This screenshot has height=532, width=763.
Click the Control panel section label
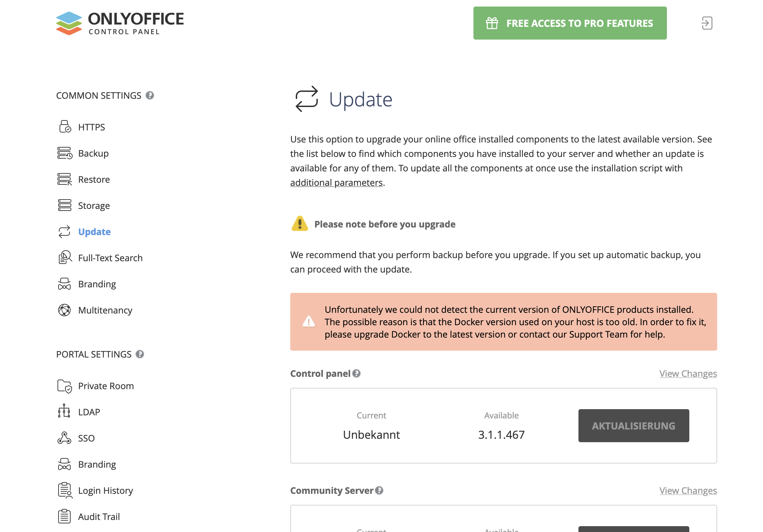(320, 373)
